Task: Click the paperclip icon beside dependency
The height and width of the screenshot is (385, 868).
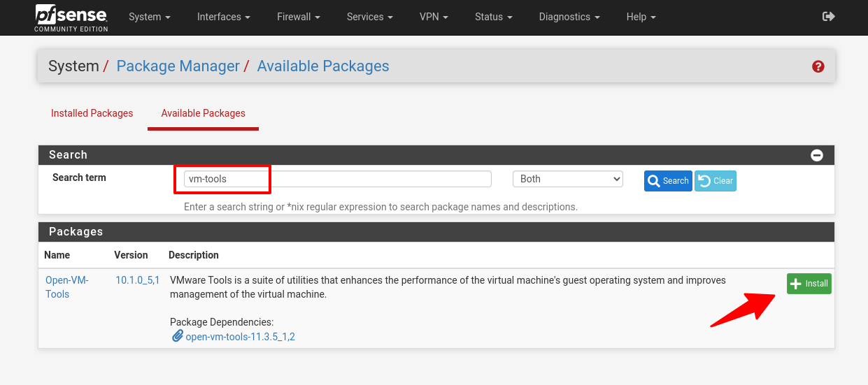Action: (x=177, y=336)
